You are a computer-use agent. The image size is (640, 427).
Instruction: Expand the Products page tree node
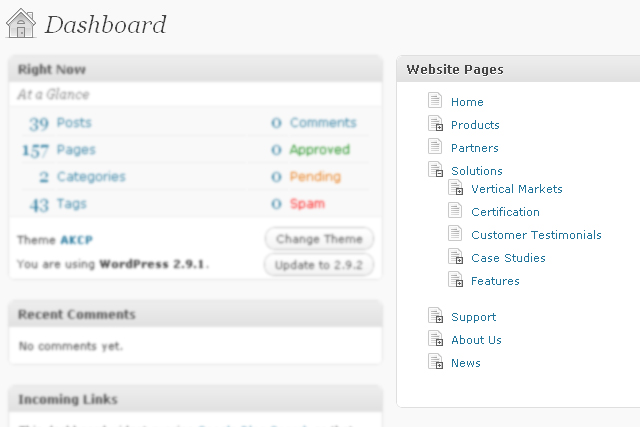click(x=439, y=127)
